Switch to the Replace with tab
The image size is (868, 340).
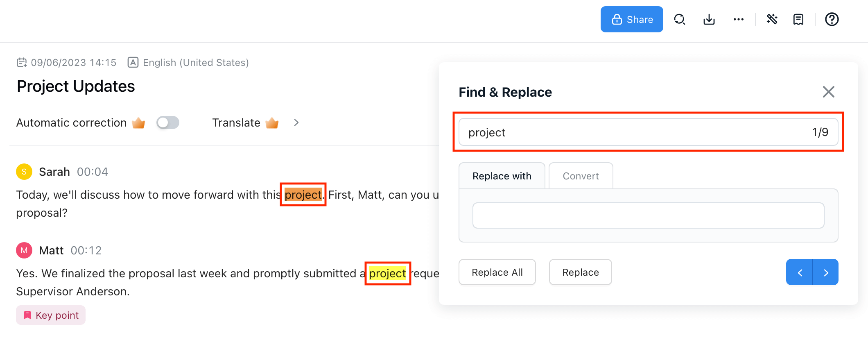coord(502,176)
